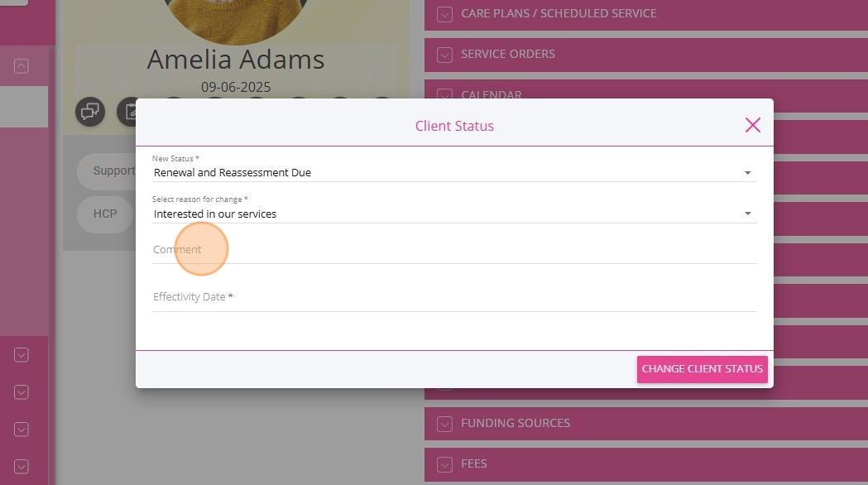This screenshot has width=868, height=485.
Task: Click into the Comment field
Action: coord(453,250)
